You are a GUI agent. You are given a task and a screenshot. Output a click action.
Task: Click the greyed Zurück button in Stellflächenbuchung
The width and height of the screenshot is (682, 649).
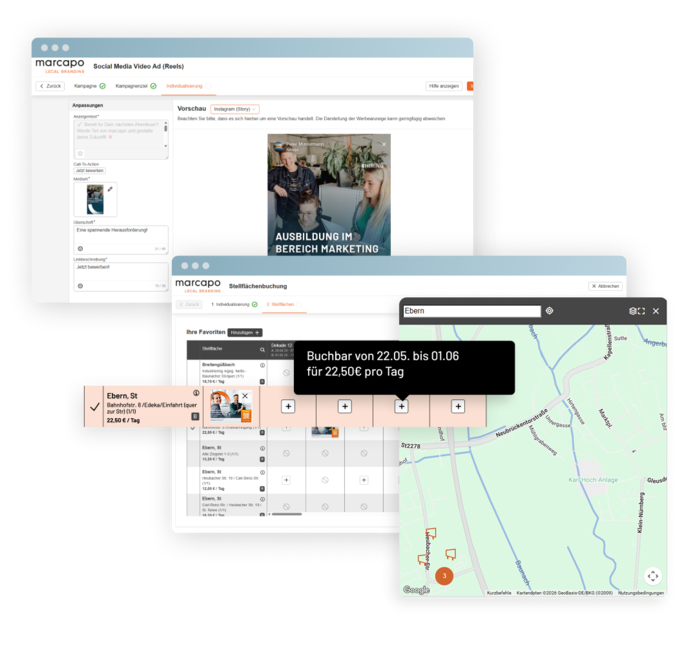[x=189, y=304]
